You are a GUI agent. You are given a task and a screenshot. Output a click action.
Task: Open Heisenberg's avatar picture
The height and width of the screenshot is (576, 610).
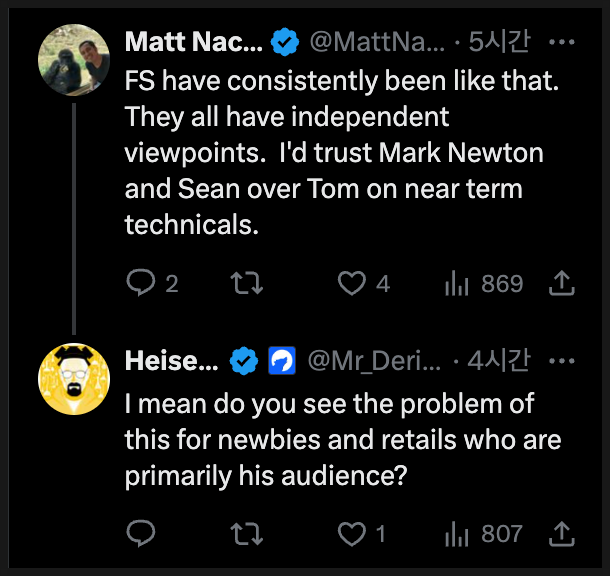pos(73,381)
